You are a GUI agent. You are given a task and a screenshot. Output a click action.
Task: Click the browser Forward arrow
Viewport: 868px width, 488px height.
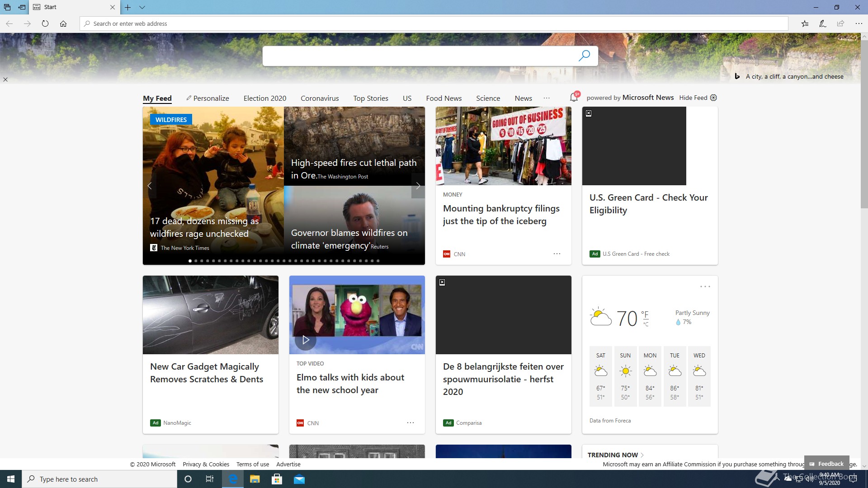click(27, 23)
